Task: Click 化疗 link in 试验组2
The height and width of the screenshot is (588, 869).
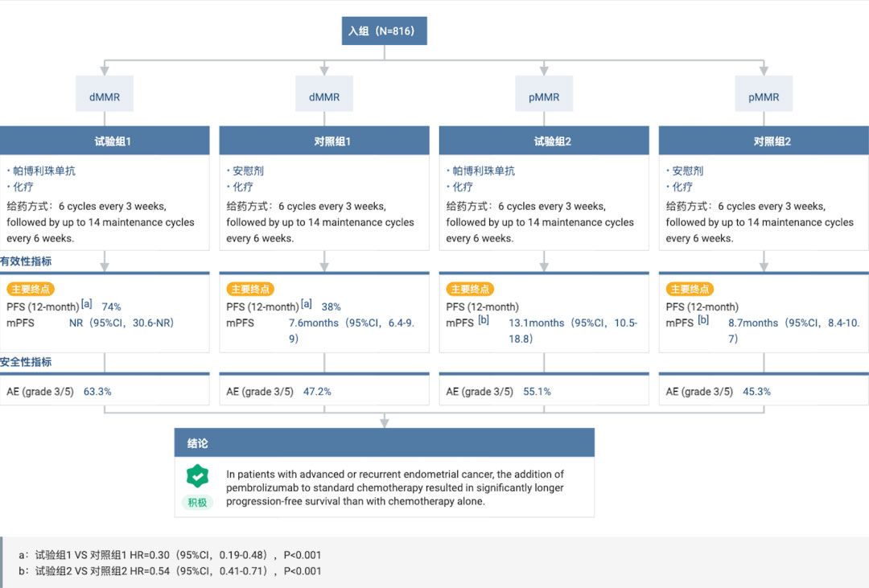Action: (461, 187)
